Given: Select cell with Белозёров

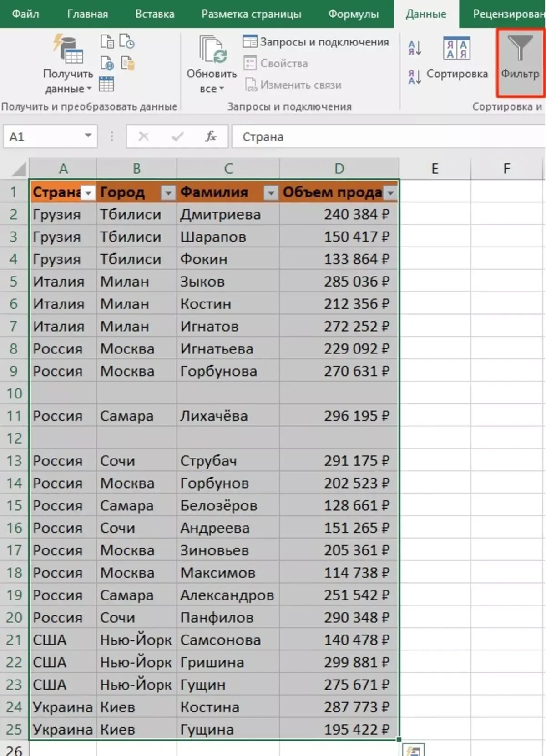Looking at the screenshot, I should tap(228, 505).
